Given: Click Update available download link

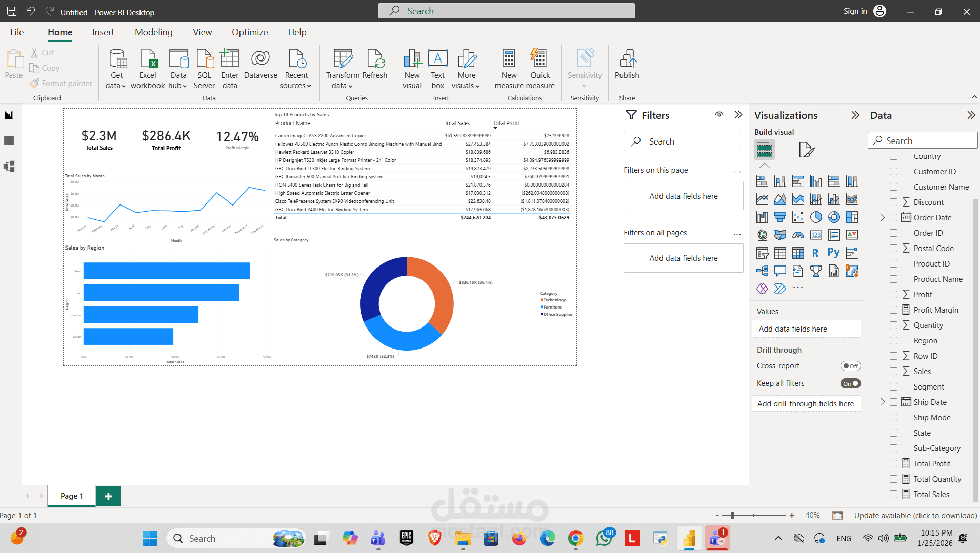Looking at the screenshot, I should point(915,515).
